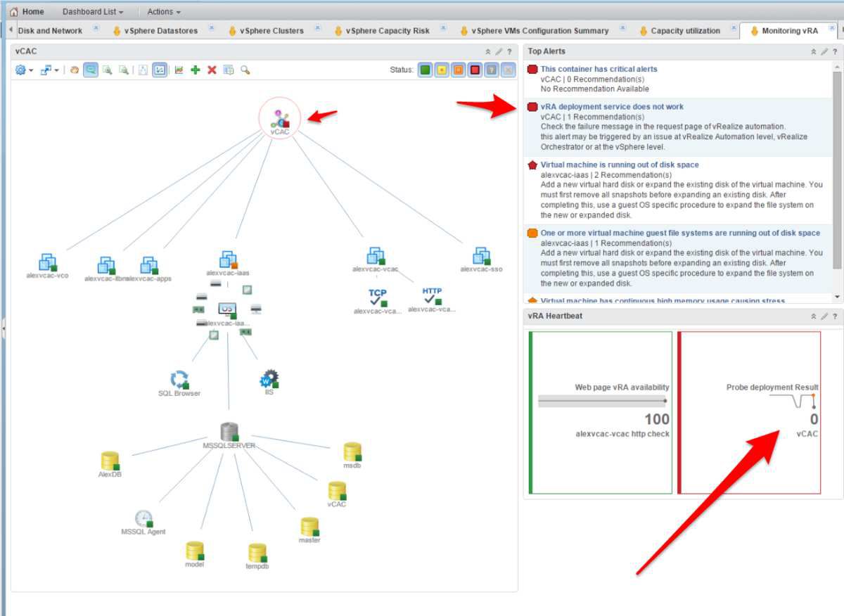Open guest file systems disk space alert
This screenshot has width=844, height=616.
[x=680, y=233]
